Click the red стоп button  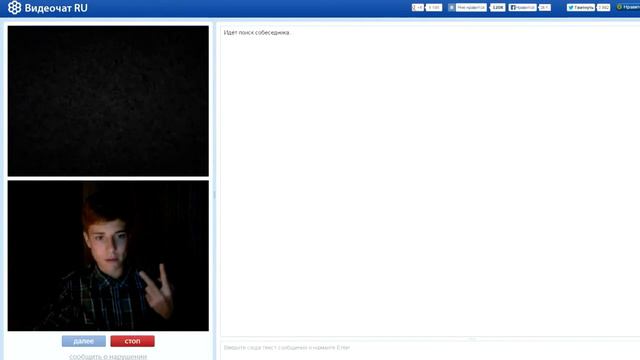point(132,341)
